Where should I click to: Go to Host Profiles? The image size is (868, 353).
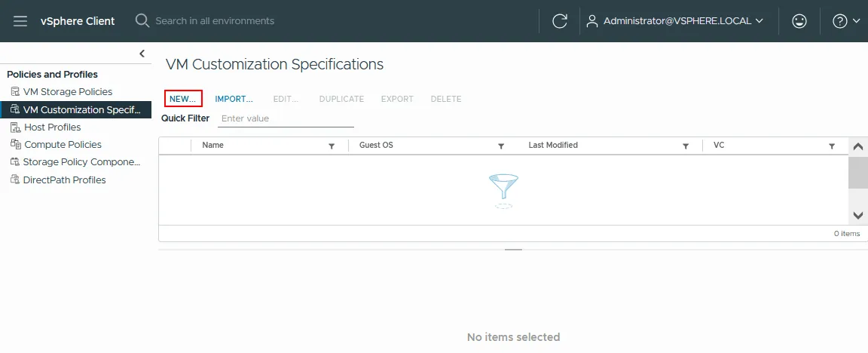click(53, 127)
